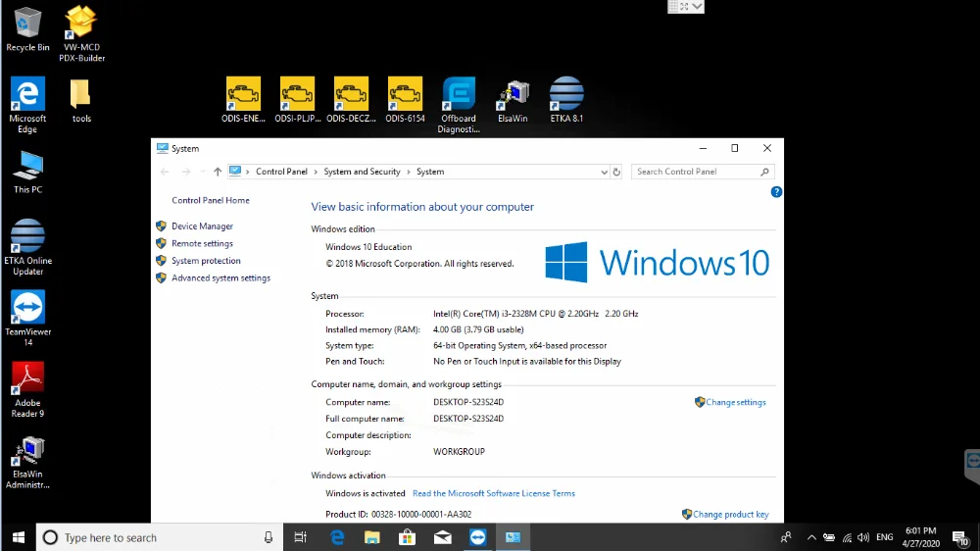Click the Intel Core i3-2328M processor value
Screen dimensions: 980x551
[x=536, y=314]
